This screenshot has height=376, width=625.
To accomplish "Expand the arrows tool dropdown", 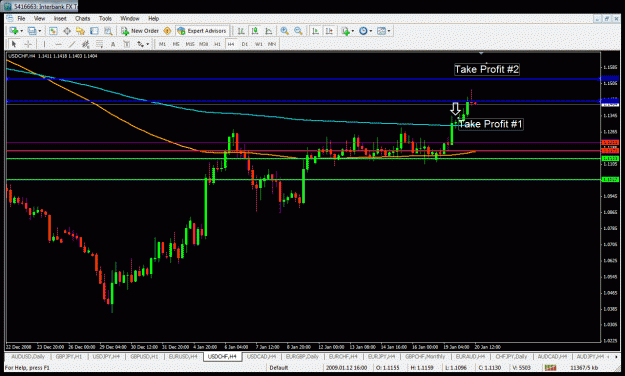I will (x=147, y=44).
